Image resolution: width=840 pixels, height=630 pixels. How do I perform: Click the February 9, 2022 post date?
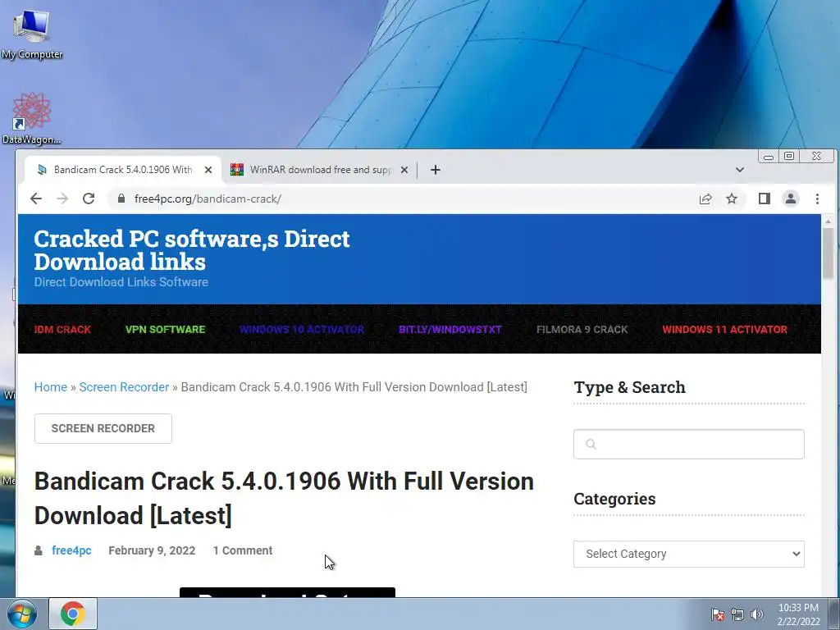click(152, 550)
